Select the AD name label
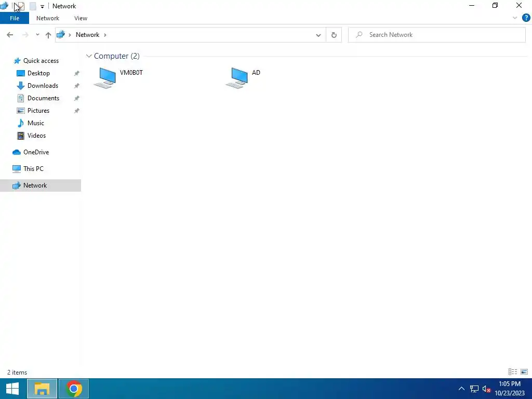The height and width of the screenshot is (399, 532). tap(256, 73)
